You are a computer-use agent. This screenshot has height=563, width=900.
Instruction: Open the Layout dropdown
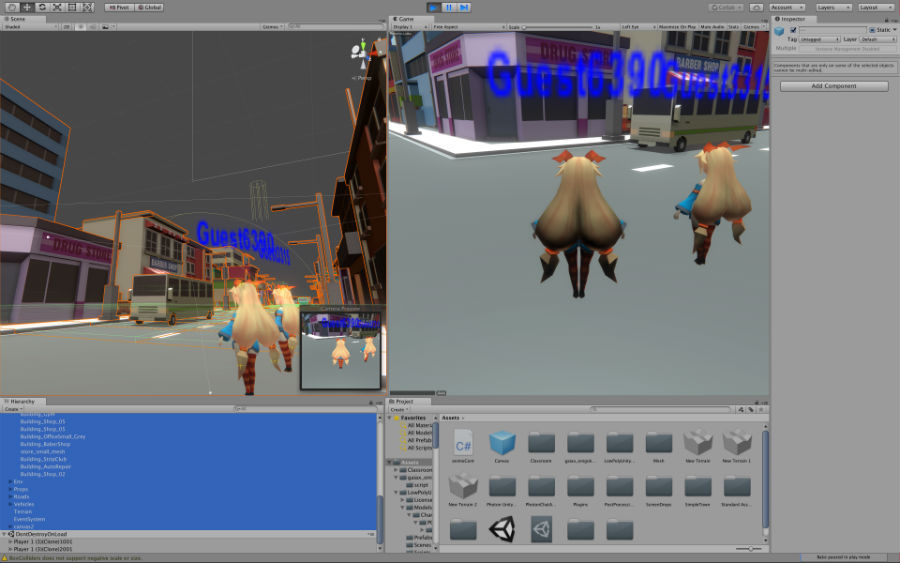point(876,7)
